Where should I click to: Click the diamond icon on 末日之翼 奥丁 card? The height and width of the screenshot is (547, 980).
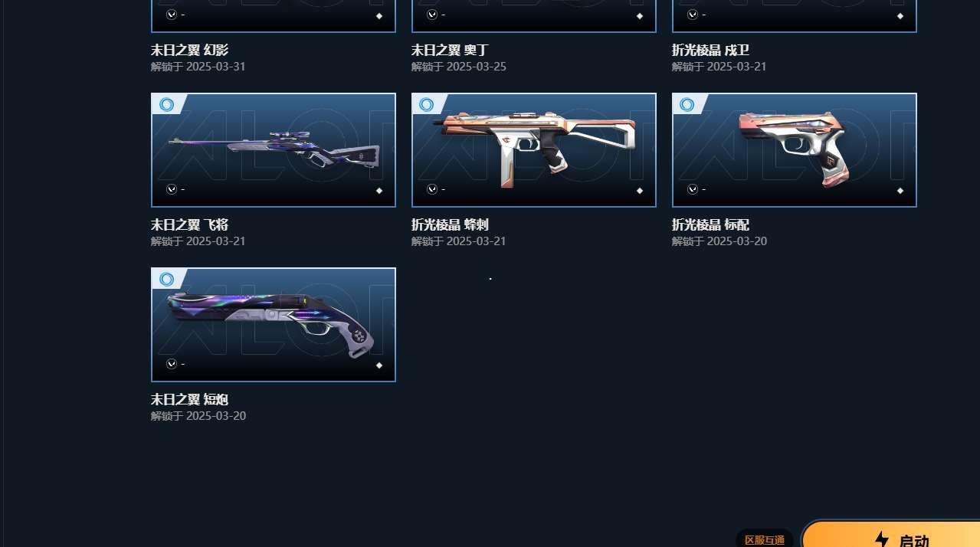click(x=640, y=16)
